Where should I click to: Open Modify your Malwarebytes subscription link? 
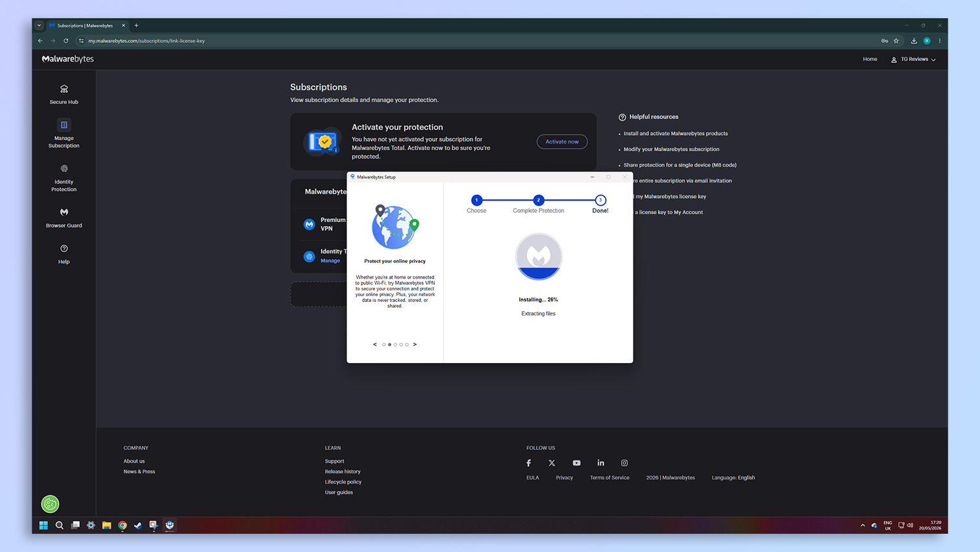coord(671,149)
